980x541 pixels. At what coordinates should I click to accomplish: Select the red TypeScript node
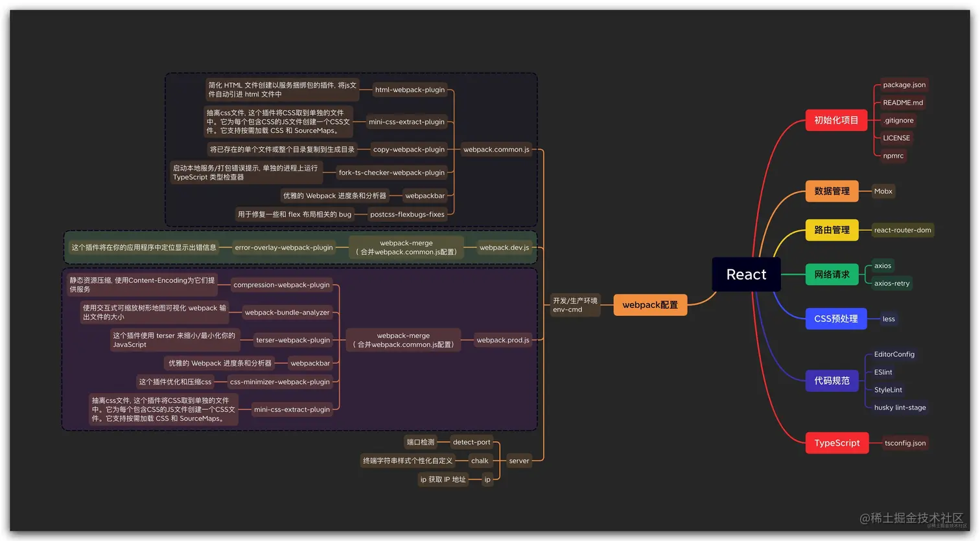837,443
